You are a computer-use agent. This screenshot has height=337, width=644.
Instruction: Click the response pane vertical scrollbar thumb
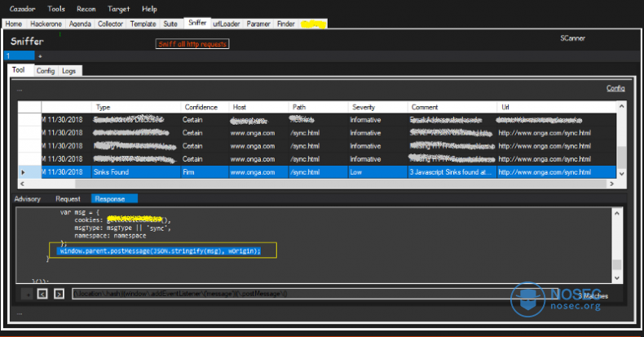(616, 264)
